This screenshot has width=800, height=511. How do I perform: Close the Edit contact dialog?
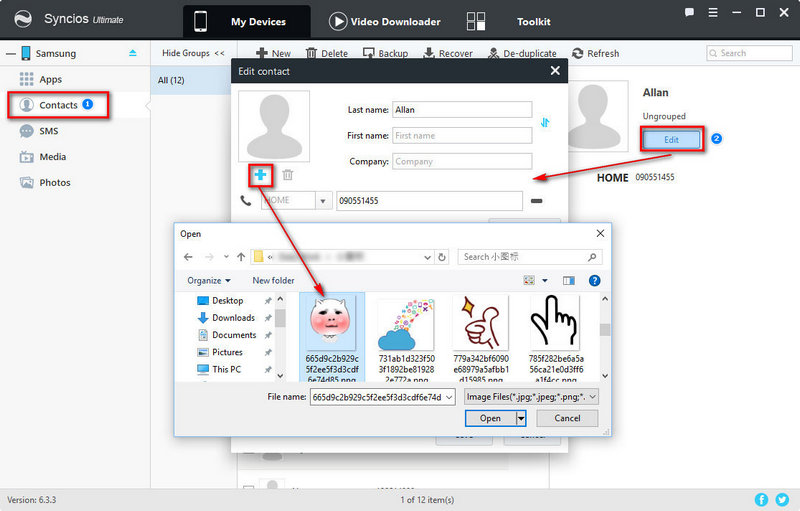coord(555,71)
